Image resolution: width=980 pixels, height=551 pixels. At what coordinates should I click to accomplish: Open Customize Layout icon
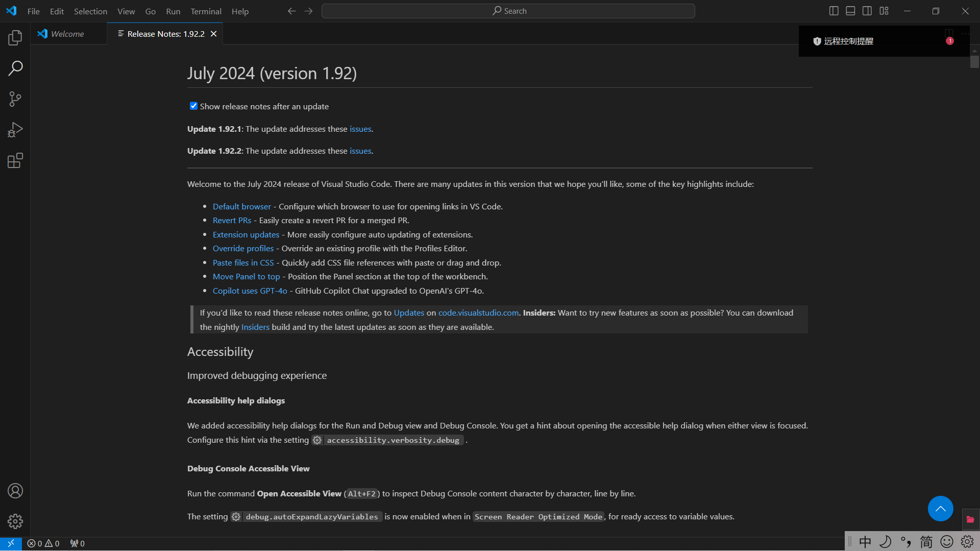(884, 11)
